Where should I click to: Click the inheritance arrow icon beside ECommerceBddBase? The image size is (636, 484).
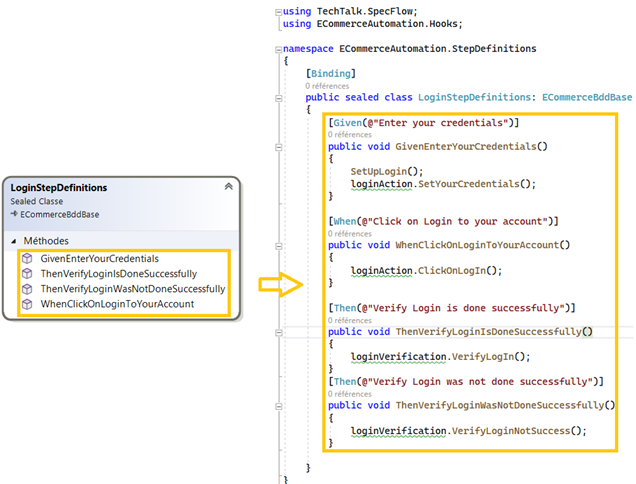(x=13, y=214)
